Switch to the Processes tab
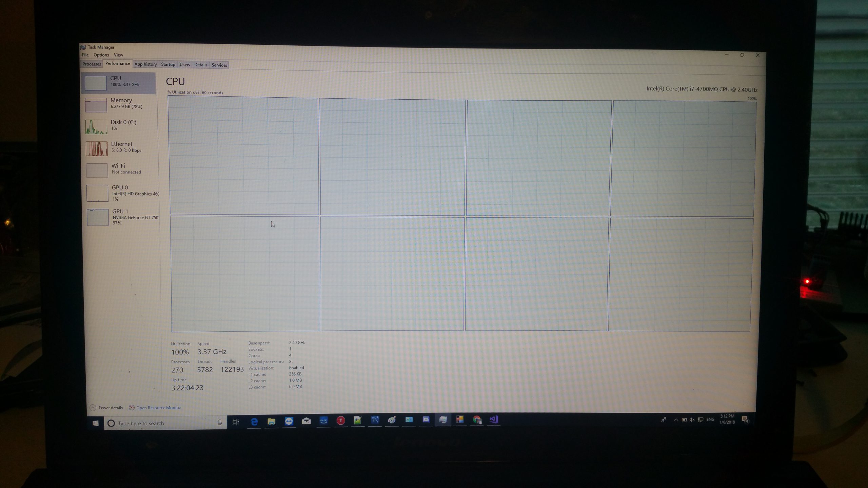The height and width of the screenshot is (488, 868). (x=92, y=64)
